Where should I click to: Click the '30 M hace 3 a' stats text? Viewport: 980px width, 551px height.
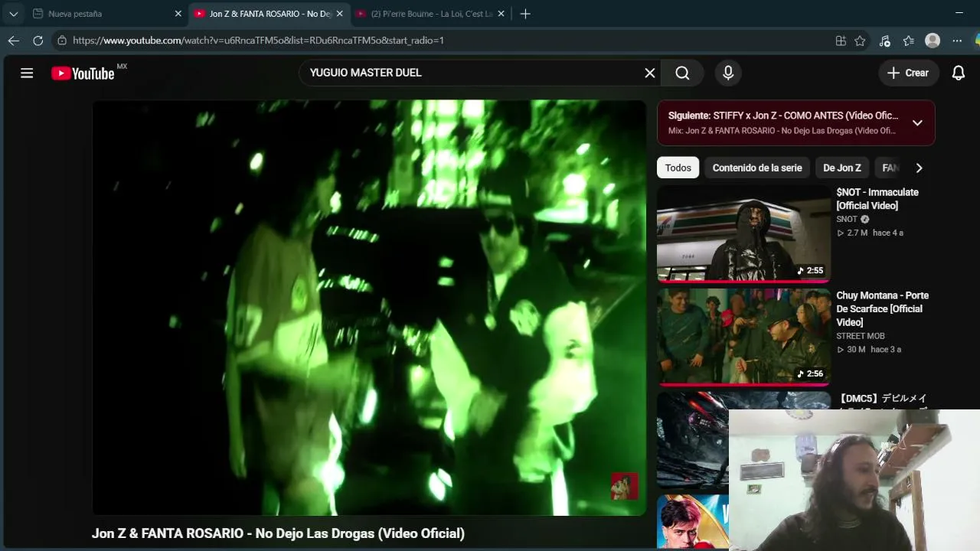point(869,350)
